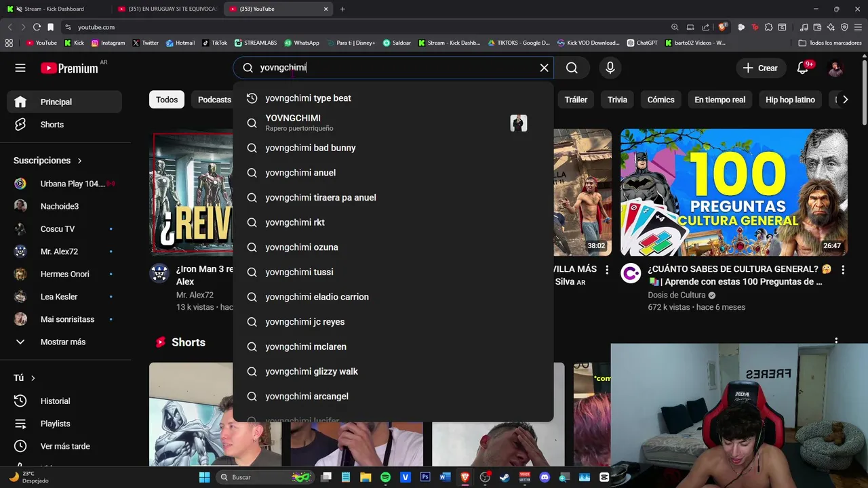The height and width of the screenshot is (488, 868).
Task: Open Historial in the sidebar
Action: click(x=64, y=401)
